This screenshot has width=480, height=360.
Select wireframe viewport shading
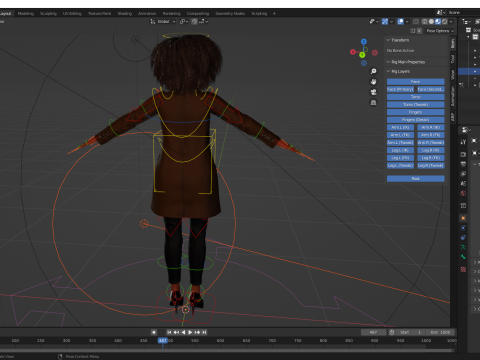425,21
